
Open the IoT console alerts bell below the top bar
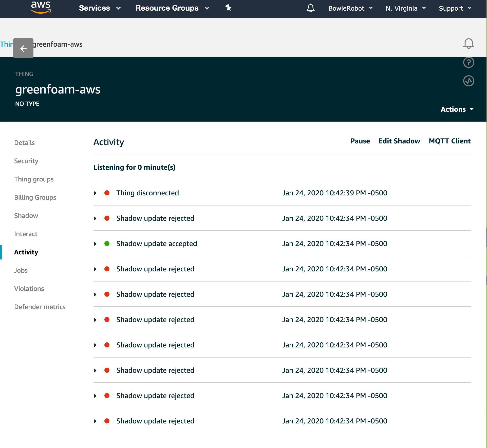tap(469, 44)
